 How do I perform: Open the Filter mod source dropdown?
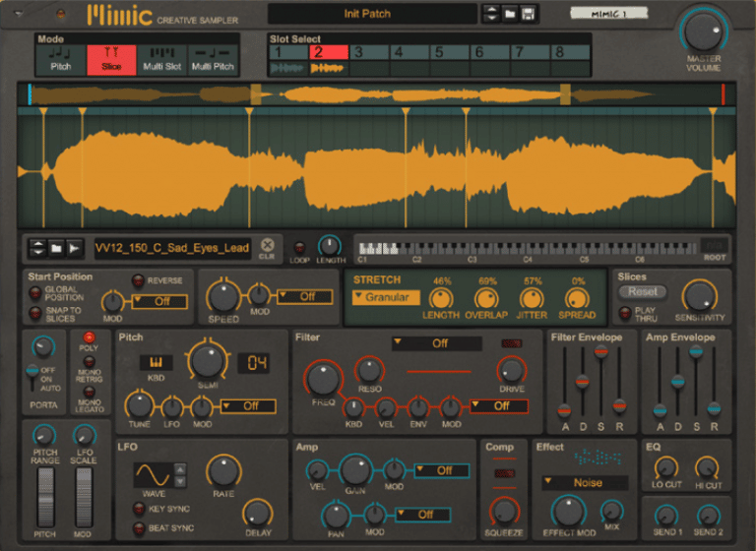[499, 406]
